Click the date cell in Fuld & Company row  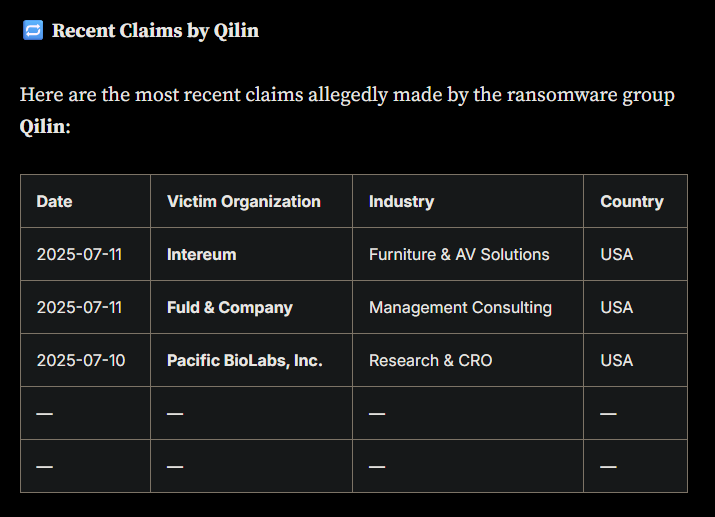(85, 307)
